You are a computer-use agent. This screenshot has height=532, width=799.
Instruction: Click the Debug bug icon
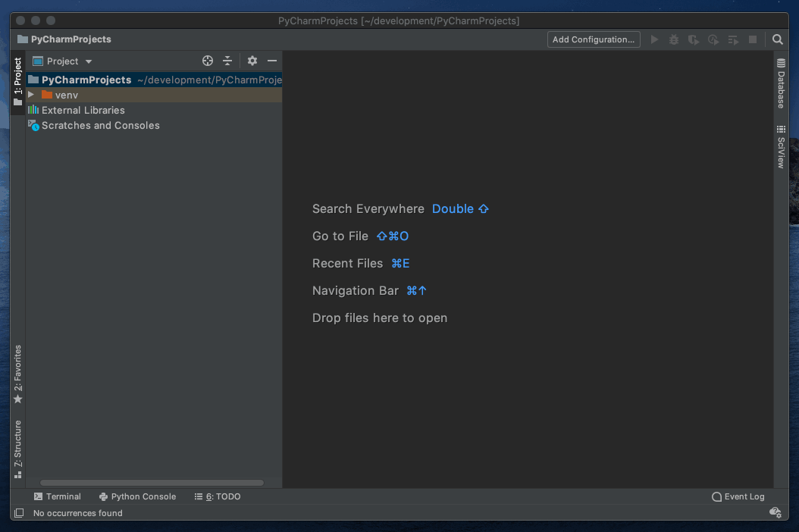[674, 39]
